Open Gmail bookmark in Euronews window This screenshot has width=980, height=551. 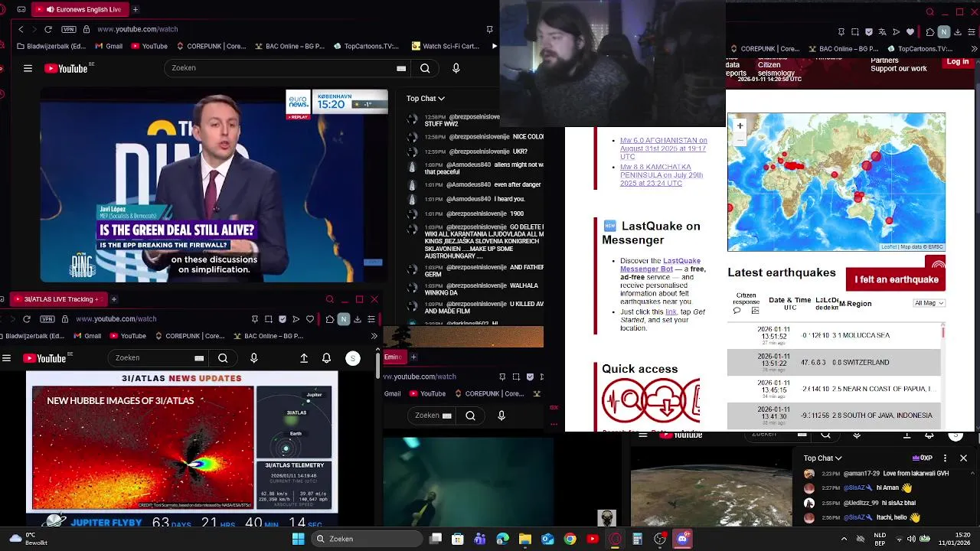tap(109, 46)
